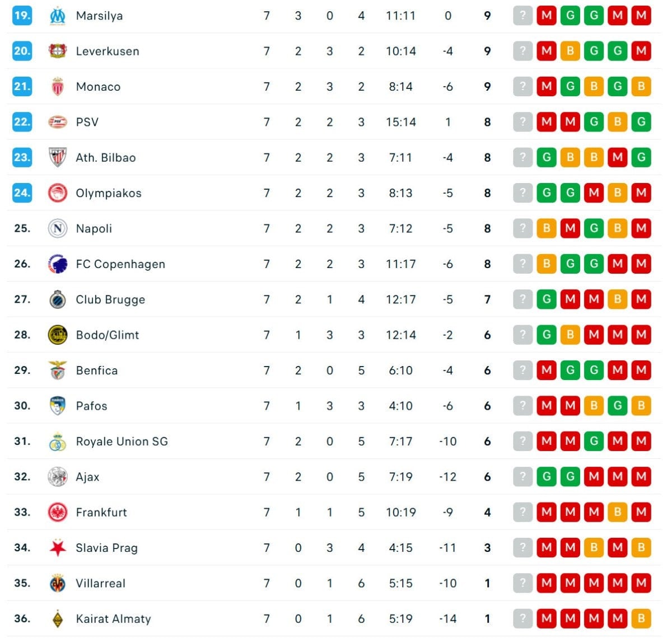This screenshot has height=638, width=672.
Task: Click the Bodo/Glimt team name
Action: click(x=108, y=335)
